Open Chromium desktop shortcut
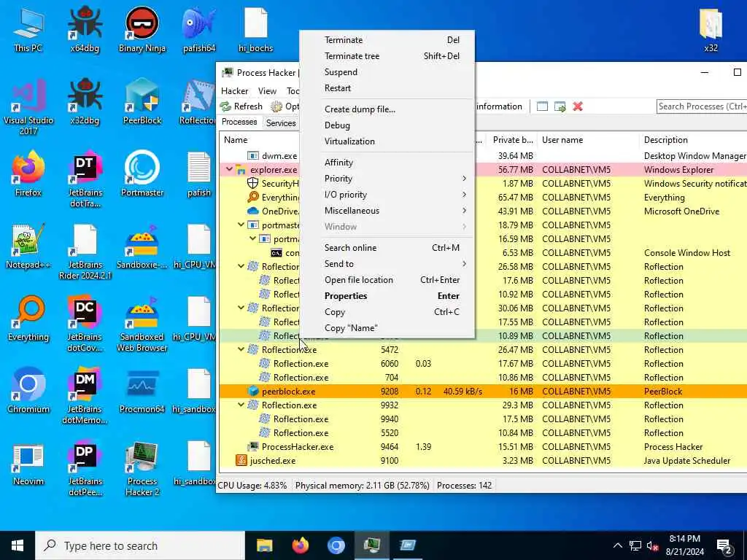747x560 pixels. (x=28, y=391)
